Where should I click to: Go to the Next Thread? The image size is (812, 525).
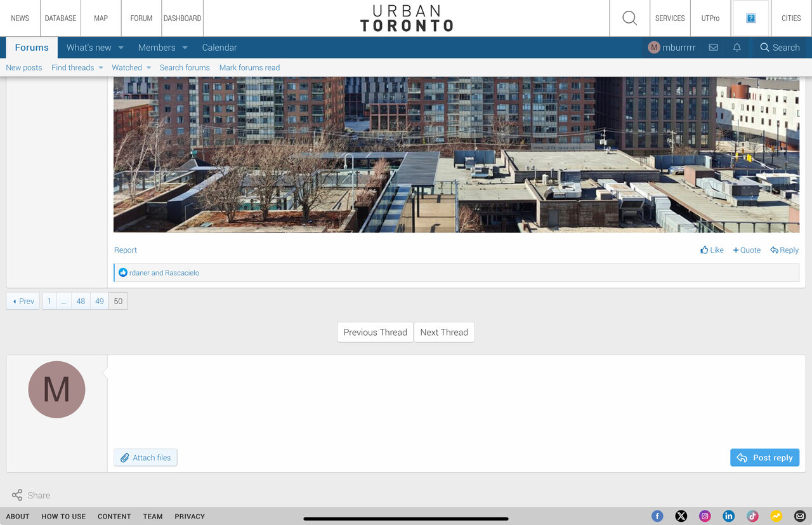point(443,332)
